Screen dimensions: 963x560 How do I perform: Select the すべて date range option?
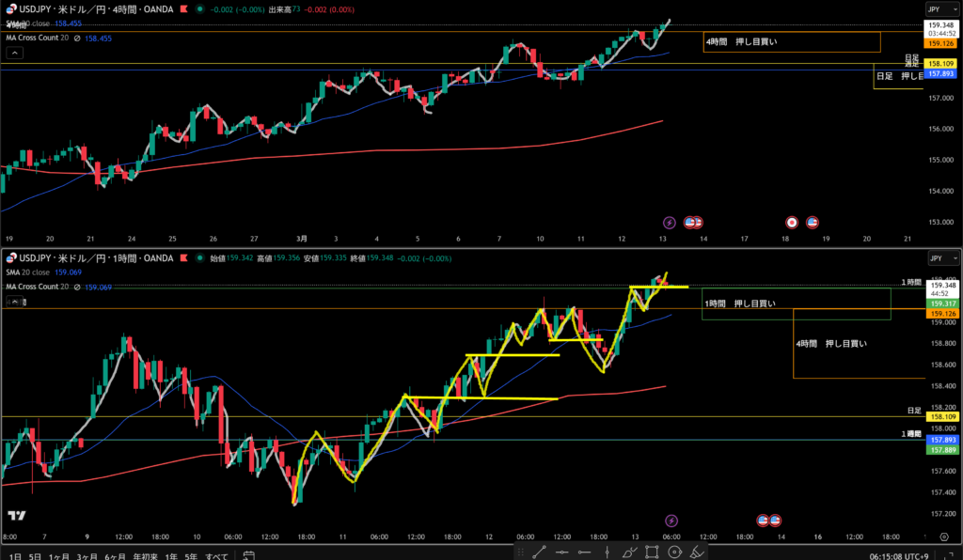click(216, 556)
